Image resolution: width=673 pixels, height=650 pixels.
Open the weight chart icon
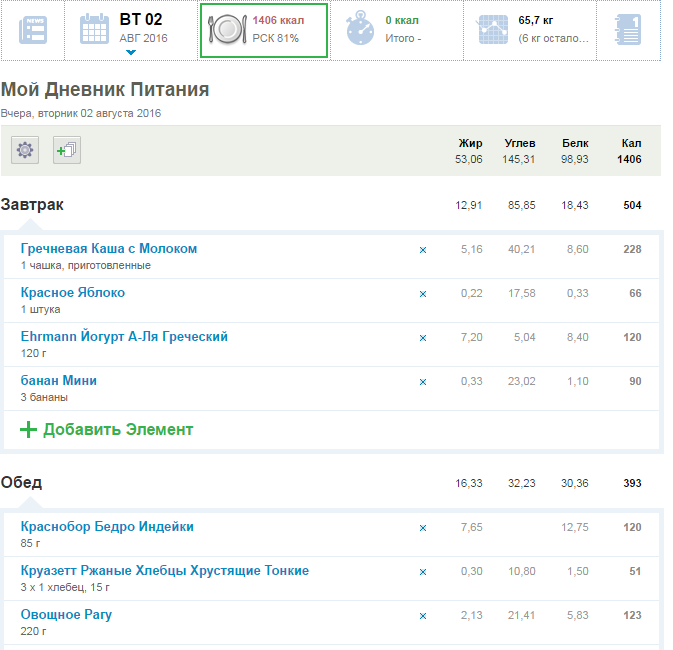click(x=493, y=30)
